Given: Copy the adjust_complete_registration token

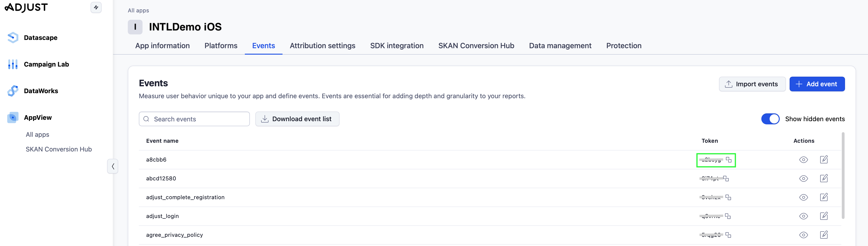Looking at the screenshot, I should [728, 197].
